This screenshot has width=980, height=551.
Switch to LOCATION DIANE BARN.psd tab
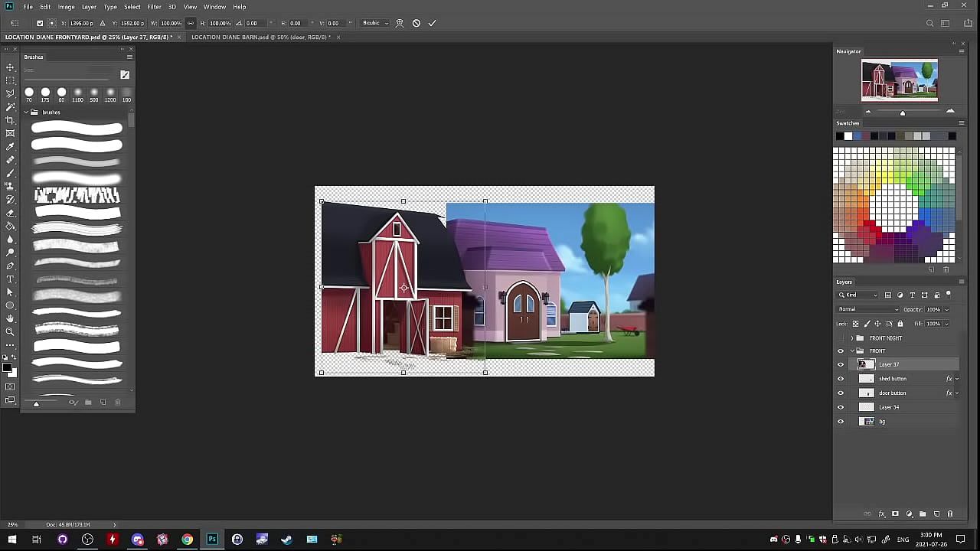click(259, 37)
